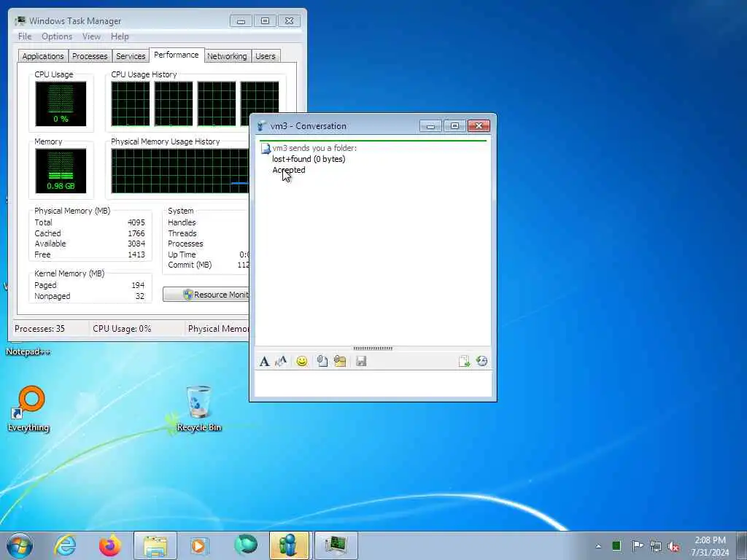Click 'Processes: 35' in status bar
747x560 pixels.
pyautogui.click(x=39, y=329)
